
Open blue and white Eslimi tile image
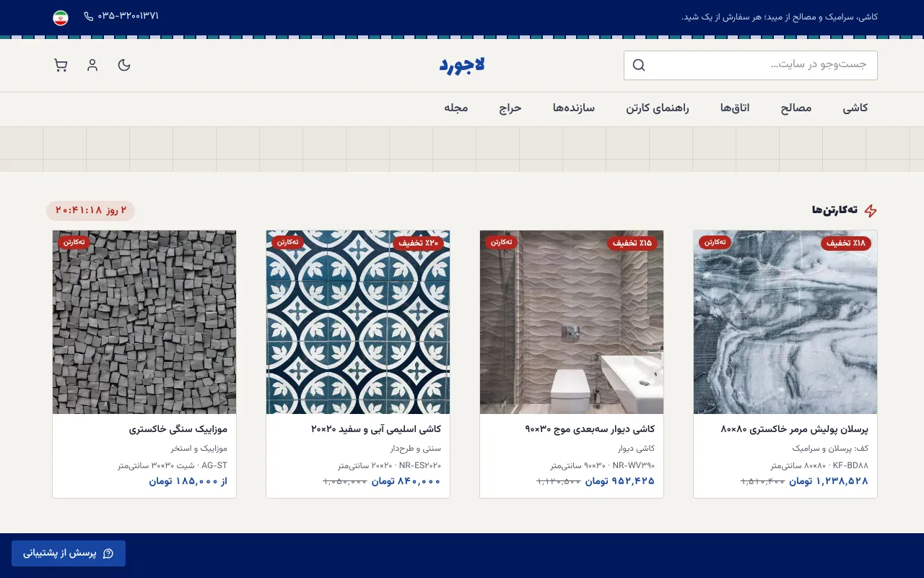tap(358, 322)
